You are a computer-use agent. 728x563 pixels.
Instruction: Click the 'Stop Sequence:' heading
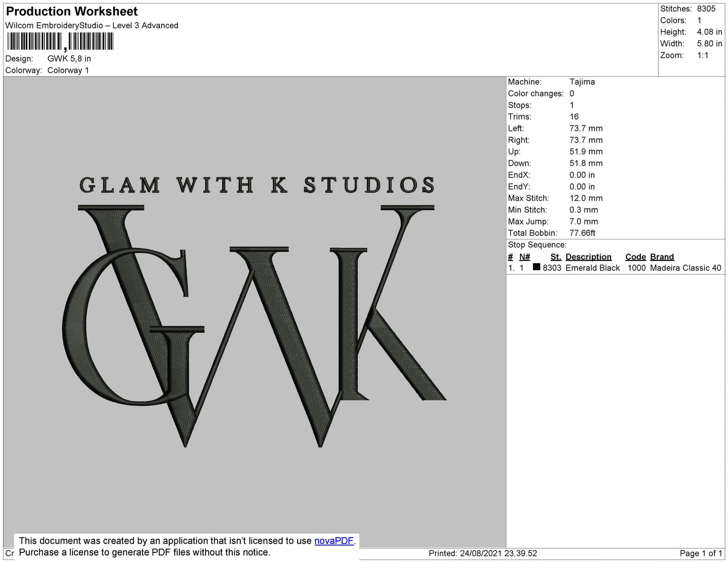[537, 244]
